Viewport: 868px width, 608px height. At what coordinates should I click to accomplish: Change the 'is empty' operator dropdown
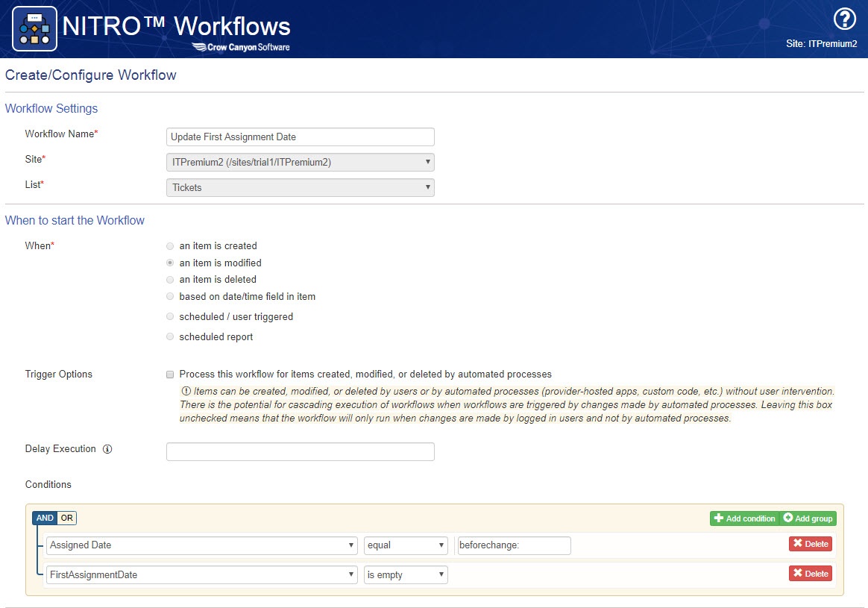click(406, 575)
